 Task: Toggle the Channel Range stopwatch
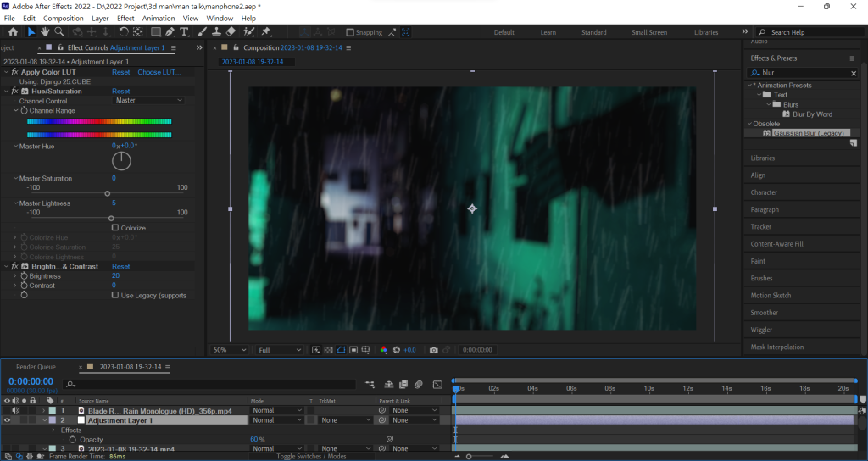24,111
